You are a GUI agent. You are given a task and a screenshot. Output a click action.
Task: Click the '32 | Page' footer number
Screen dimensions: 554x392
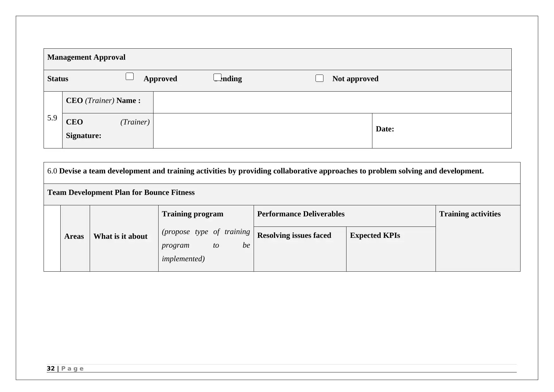(x=65, y=368)
